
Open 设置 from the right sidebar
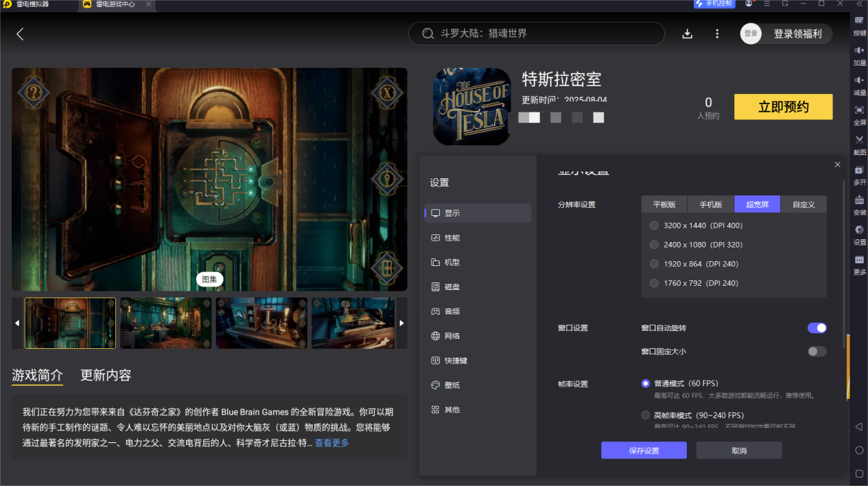pos(859,234)
